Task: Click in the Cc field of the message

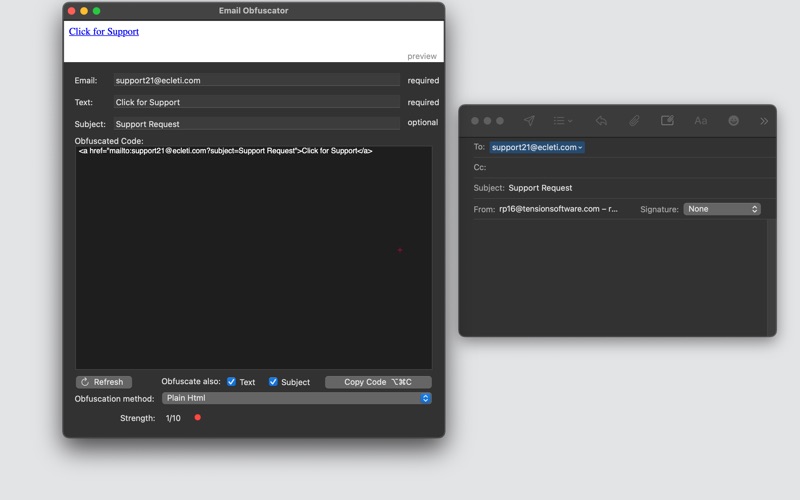Action: (x=630, y=168)
